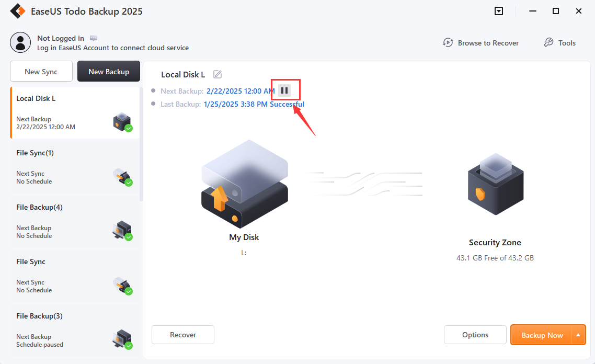
Task: Open the Tools menu
Action: [x=560, y=43]
